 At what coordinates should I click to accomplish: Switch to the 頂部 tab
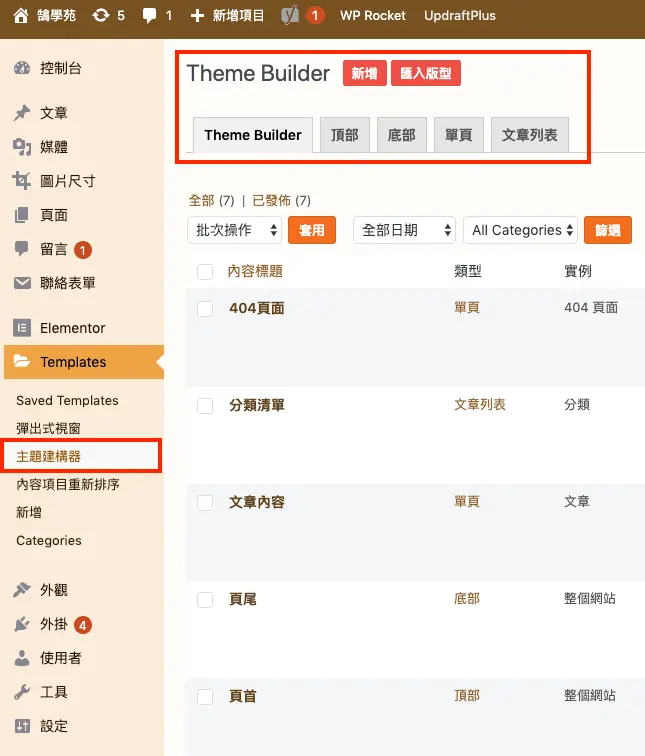[x=345, y=135]
